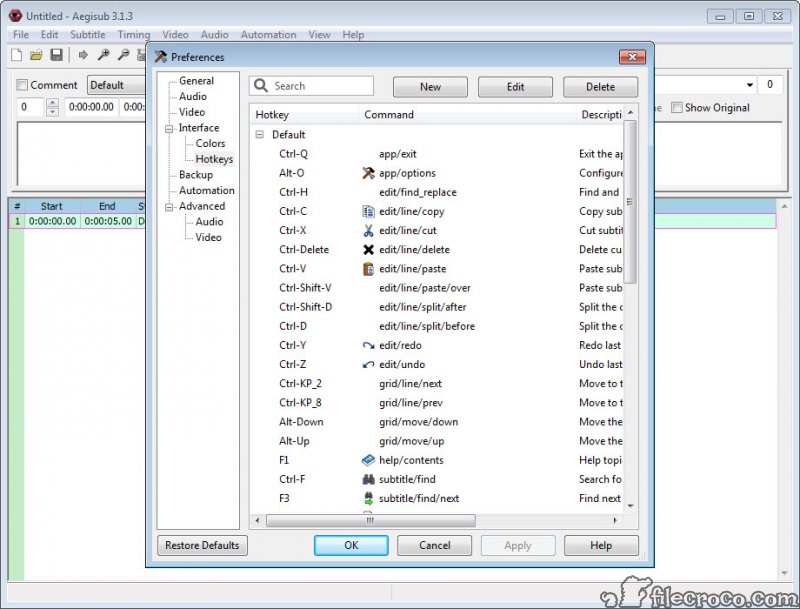Select Backup in the preferences tree

point(196,175)
